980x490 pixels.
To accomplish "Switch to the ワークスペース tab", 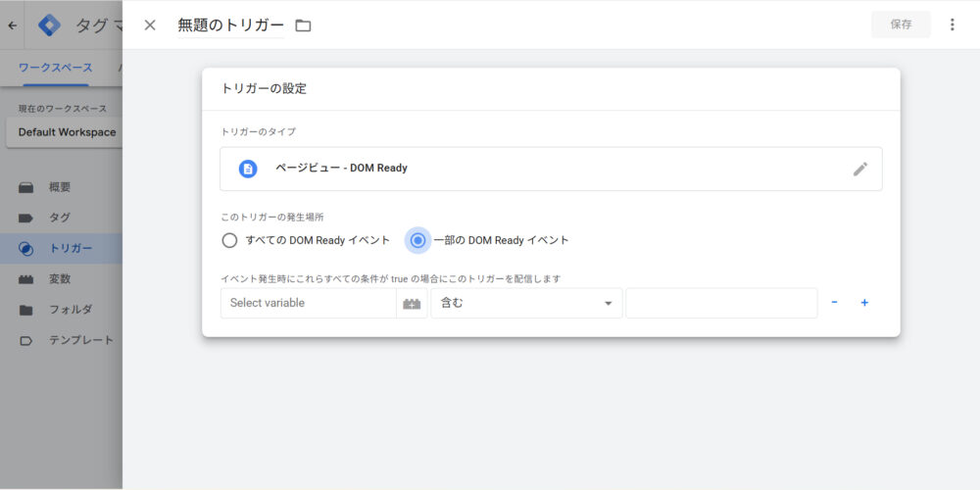I will [56, 68].
